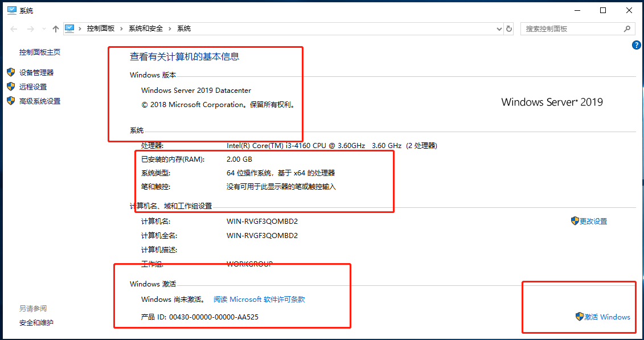The image size is (644, 340).
Task: Open 安全和维护 link
Action: [36, 323]
